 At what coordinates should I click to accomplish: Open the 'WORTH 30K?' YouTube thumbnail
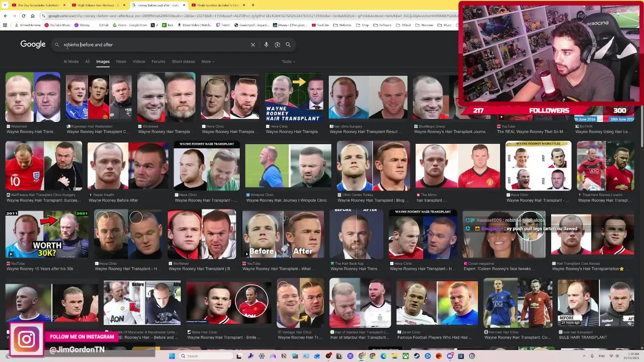click(x=47, y=234)
